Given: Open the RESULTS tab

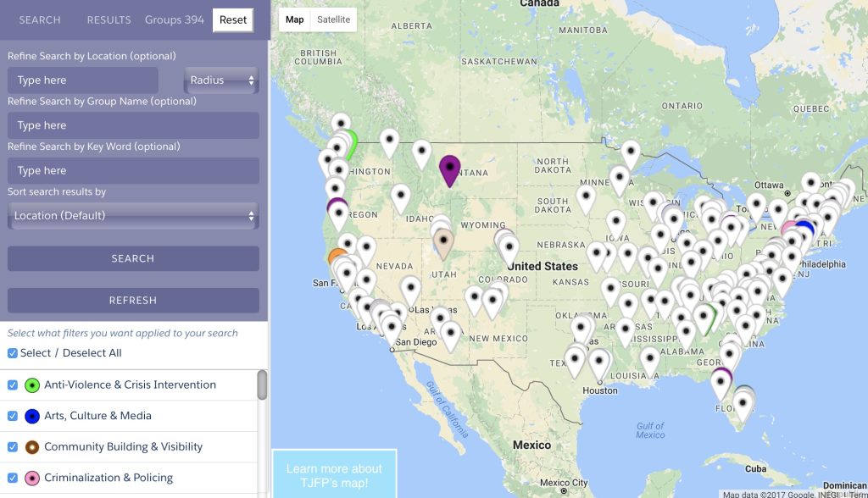Looking at the screenshot, I should [109, 20].
